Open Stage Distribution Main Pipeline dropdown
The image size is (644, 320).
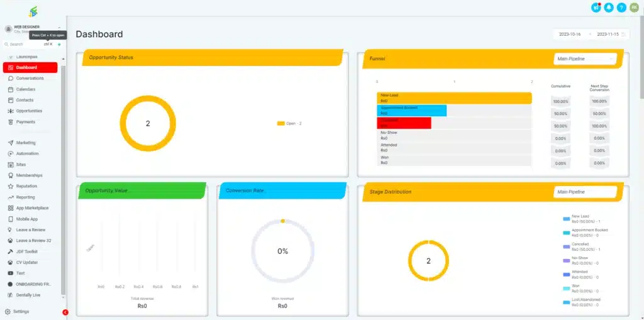pos(585,192)
